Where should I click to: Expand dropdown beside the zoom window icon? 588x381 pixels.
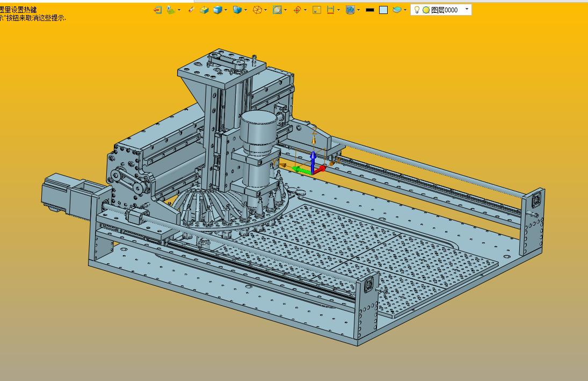(x=286, y=10)
